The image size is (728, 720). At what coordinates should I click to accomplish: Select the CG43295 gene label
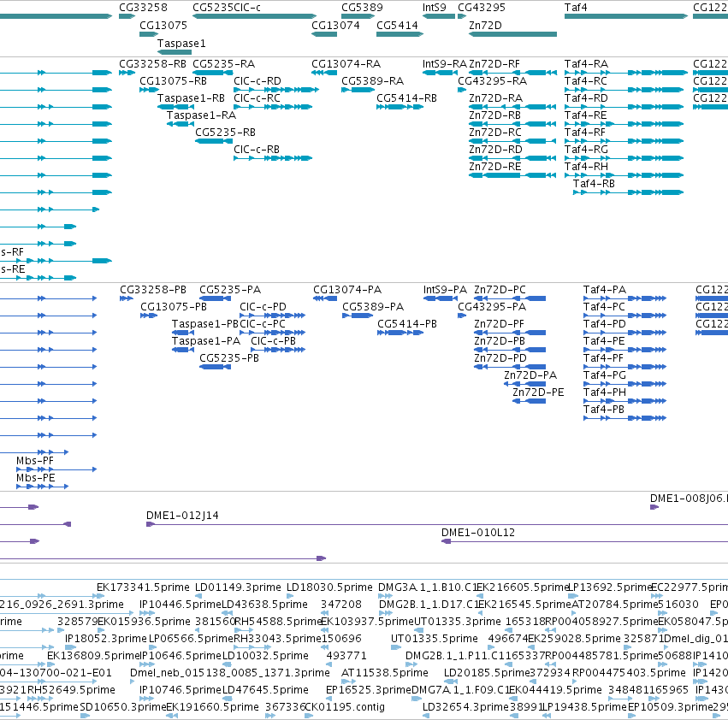coord(482,8)
